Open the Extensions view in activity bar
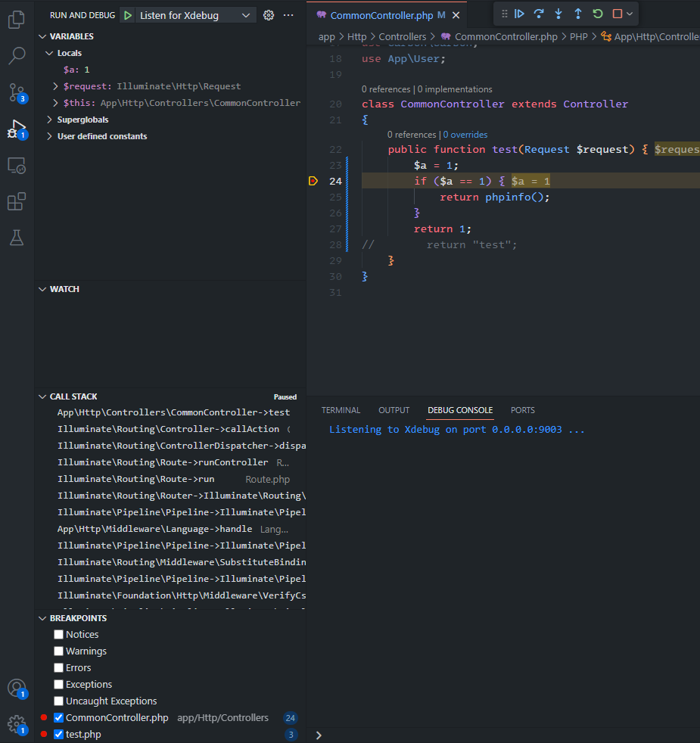The height and width of the screenshot is (743, 700). point(17,202)
